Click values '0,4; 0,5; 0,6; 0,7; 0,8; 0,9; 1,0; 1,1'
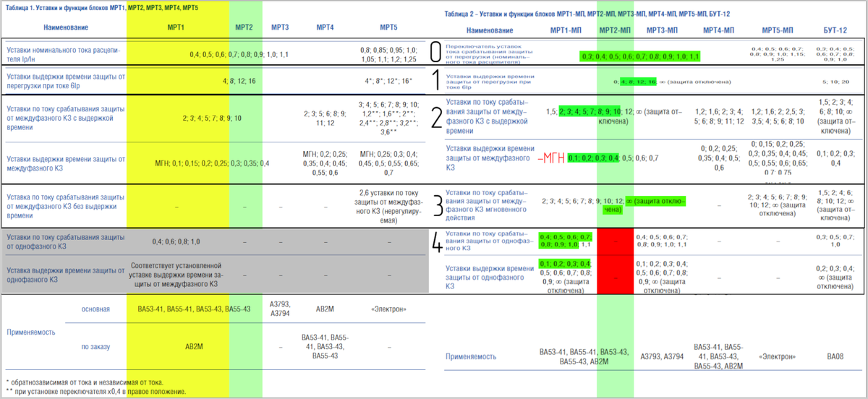 pyautogui.click(x=239, y=54)
